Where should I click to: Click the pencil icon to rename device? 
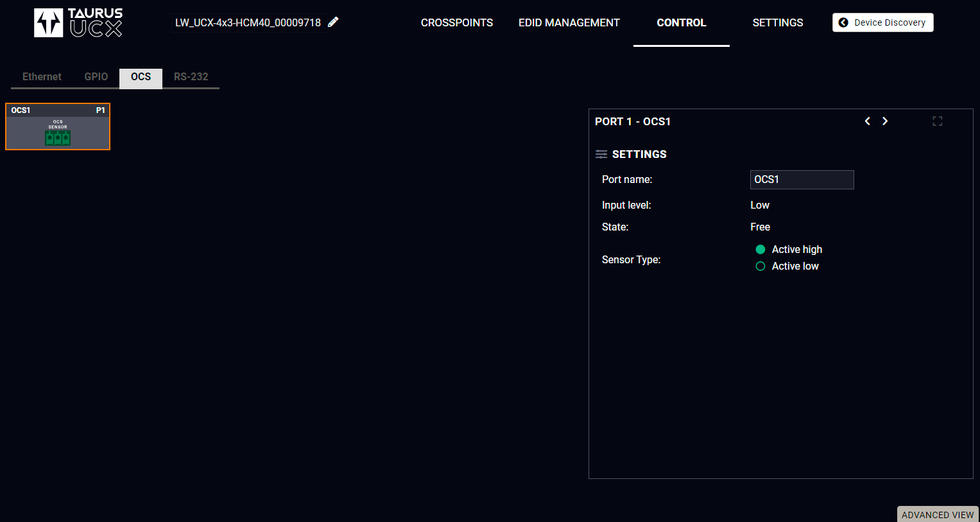(333, 22)
